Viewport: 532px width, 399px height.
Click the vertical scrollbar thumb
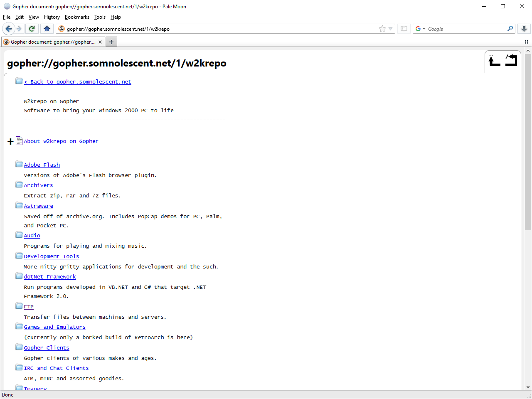[x=528, y=142]
